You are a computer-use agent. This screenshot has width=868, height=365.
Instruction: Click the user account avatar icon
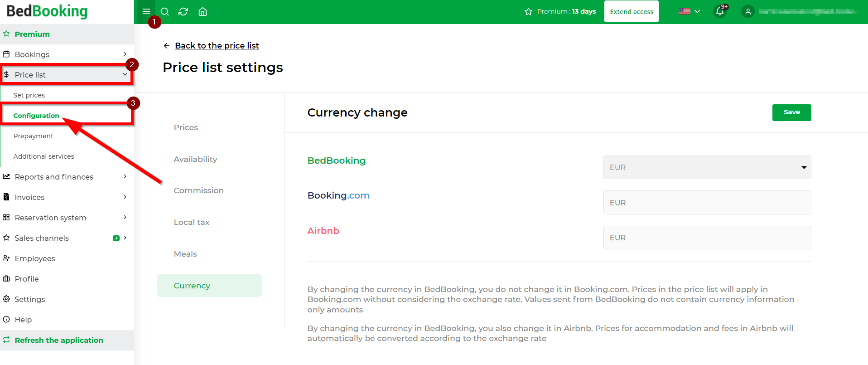pos(748,12)
